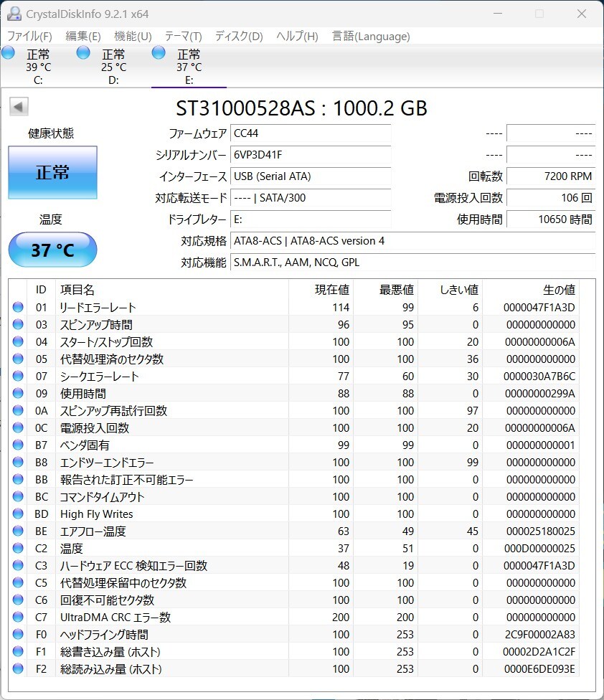Click blue status dot for ID 07 row
The height and width of the screenshot is (700, 604).
pos(18,376)
